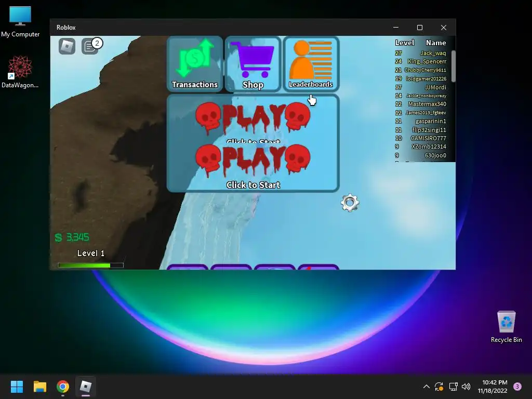Open the notification badge showing 3
The height and width of the screenshot is (399, 532).
(517, 387)
